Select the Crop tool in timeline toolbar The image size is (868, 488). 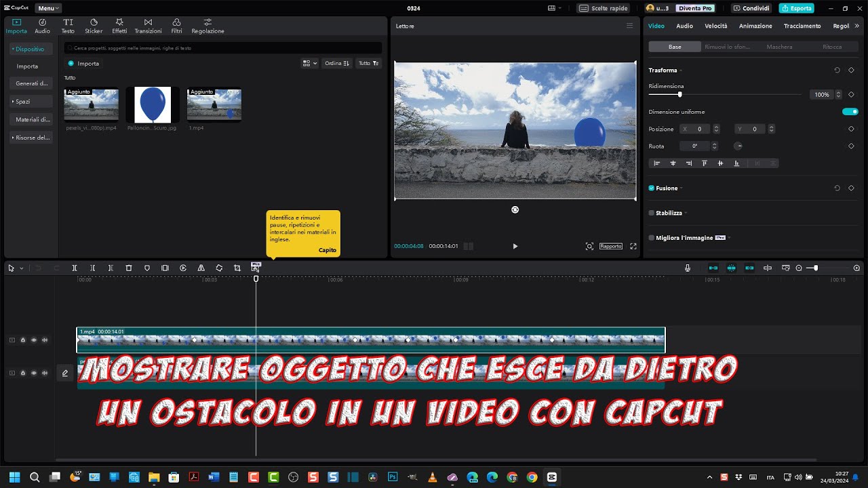click(x=237, y=268)
